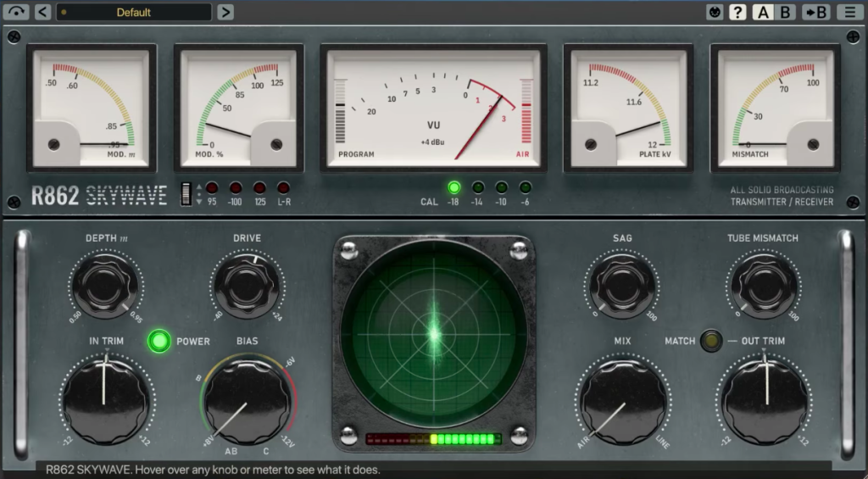Go to the next preset

(x=225, y=12)
